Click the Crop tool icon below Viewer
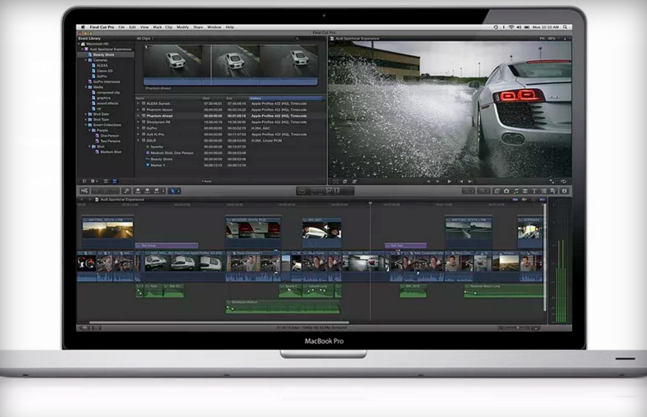This screenshot has height=417, width=647. (345, 181)
